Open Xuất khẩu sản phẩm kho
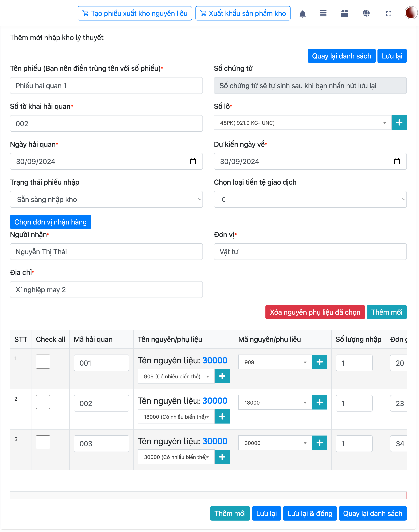Screen dimensions: 419x532 (x=243, y=13)
